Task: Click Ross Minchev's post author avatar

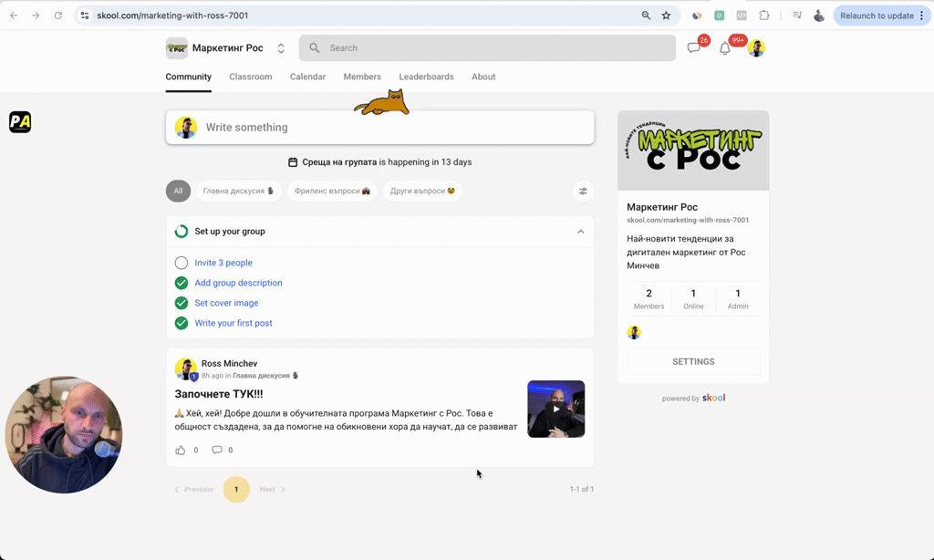Action: click(186, 368)
